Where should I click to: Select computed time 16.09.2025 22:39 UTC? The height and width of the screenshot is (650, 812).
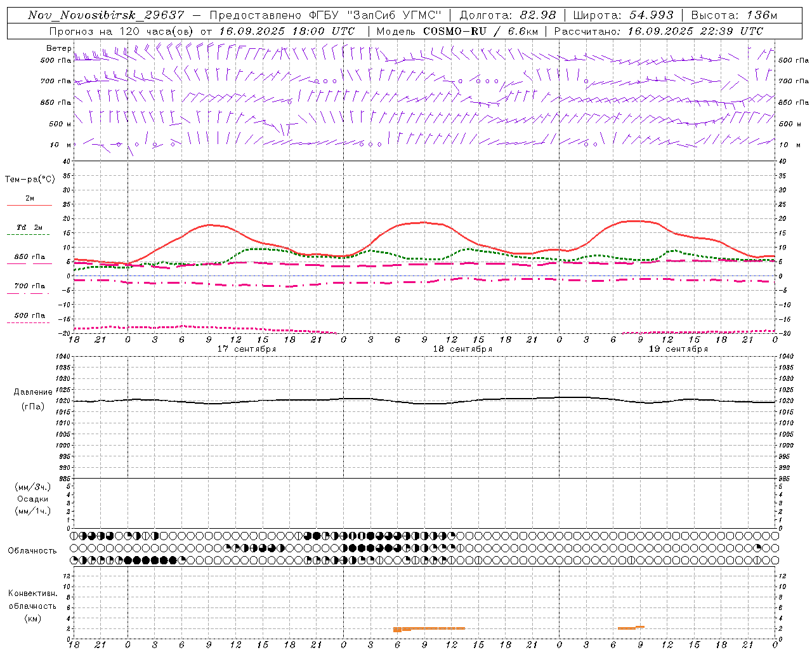(695, 31)
